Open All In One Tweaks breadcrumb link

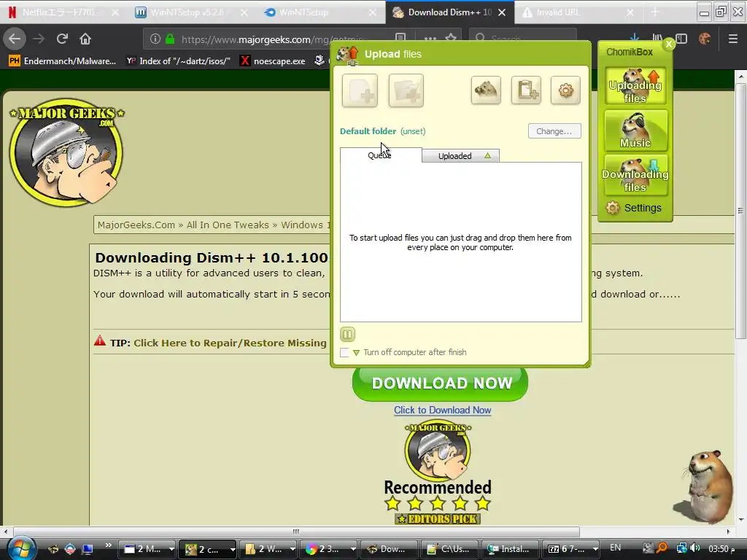228,225
